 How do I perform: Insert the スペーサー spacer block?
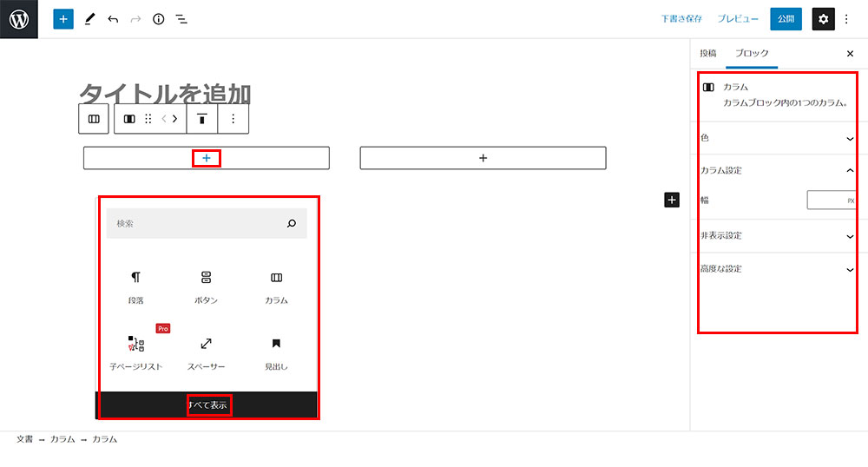206,352
